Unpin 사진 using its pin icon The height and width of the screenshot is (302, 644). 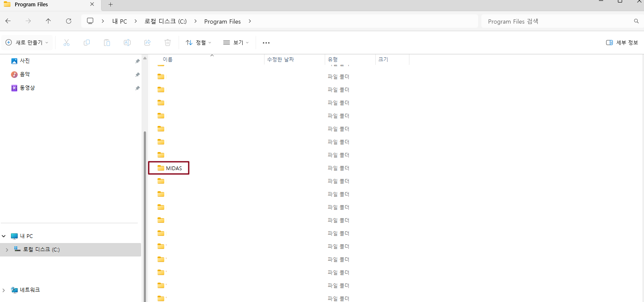click(137, 61)
